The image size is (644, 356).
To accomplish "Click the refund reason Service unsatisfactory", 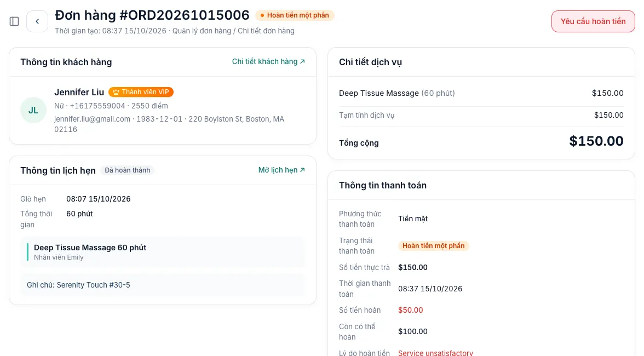I will (435, 352).
